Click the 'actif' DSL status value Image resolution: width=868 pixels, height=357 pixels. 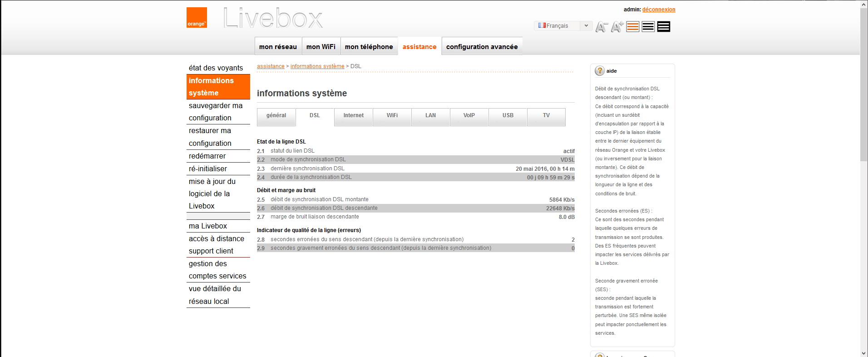click(569, 151)
